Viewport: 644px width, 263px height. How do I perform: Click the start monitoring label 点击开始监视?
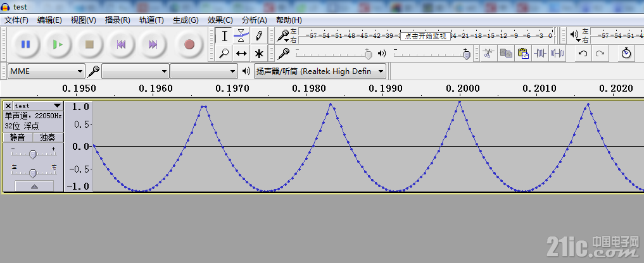click(x=425, y=36)
